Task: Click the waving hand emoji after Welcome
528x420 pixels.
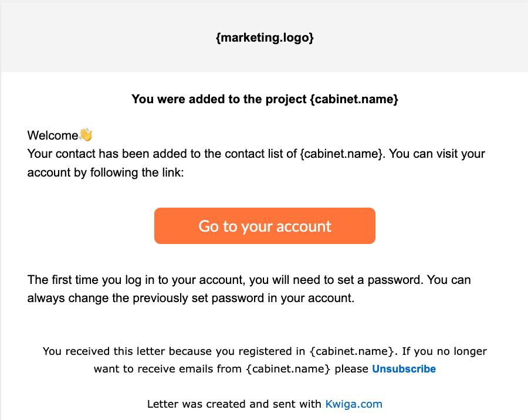Action: (86, 135)
